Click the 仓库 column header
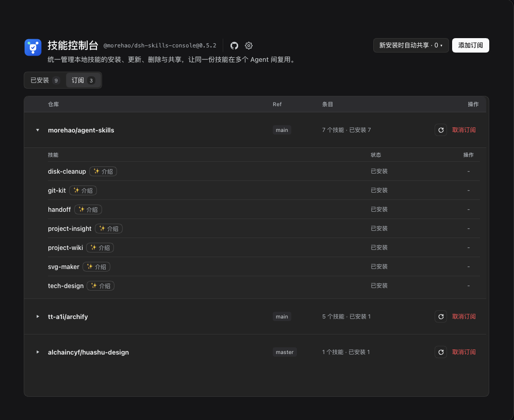This screenshot has height=420, width=514. (x=54, y=104)
